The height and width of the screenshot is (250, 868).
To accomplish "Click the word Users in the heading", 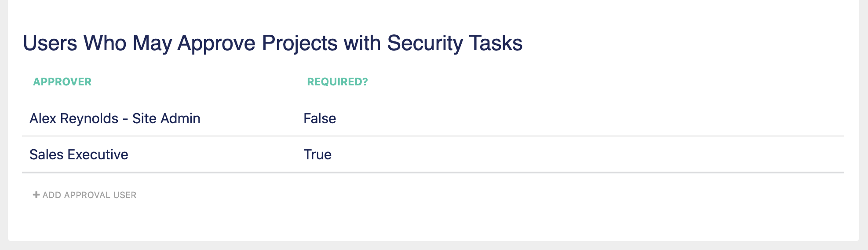I will (50, 43).
